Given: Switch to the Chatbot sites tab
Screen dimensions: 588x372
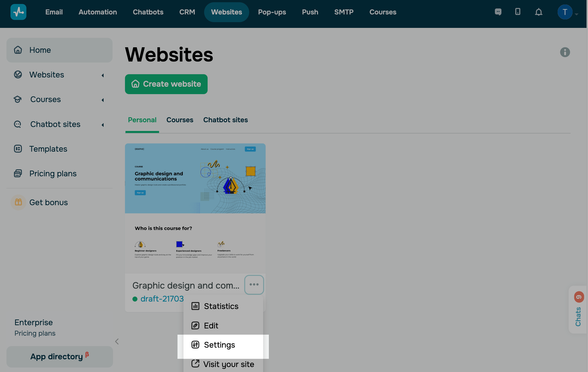Looking at the screenshot, I should click(225, 120).
